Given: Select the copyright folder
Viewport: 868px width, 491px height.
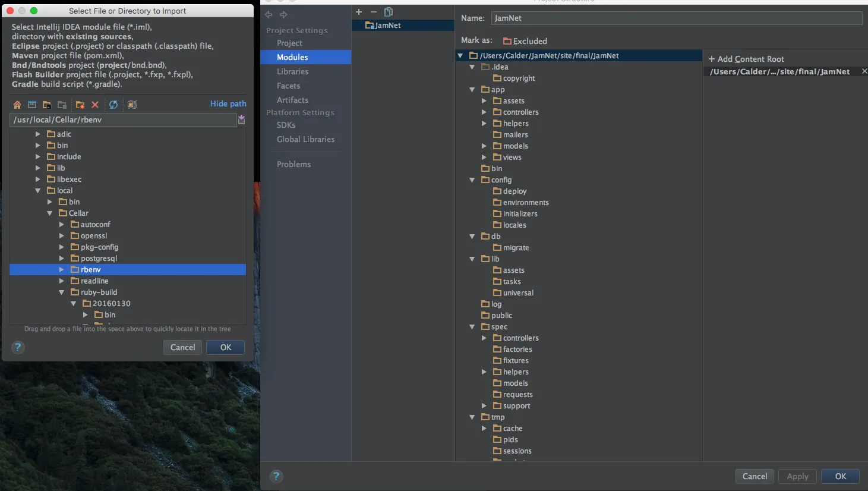Looking at the screenshot, I should click(x=515, y=78).
